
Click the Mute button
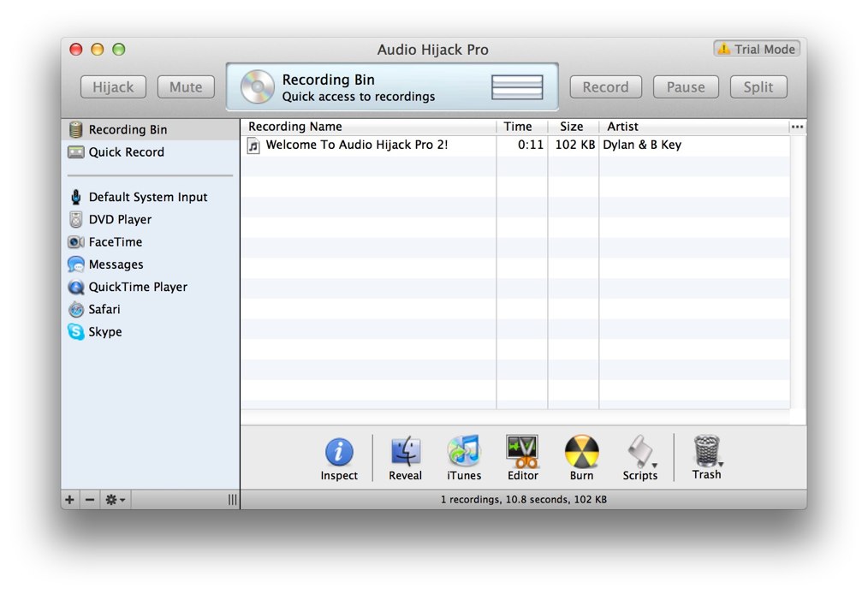pos(186,87)
